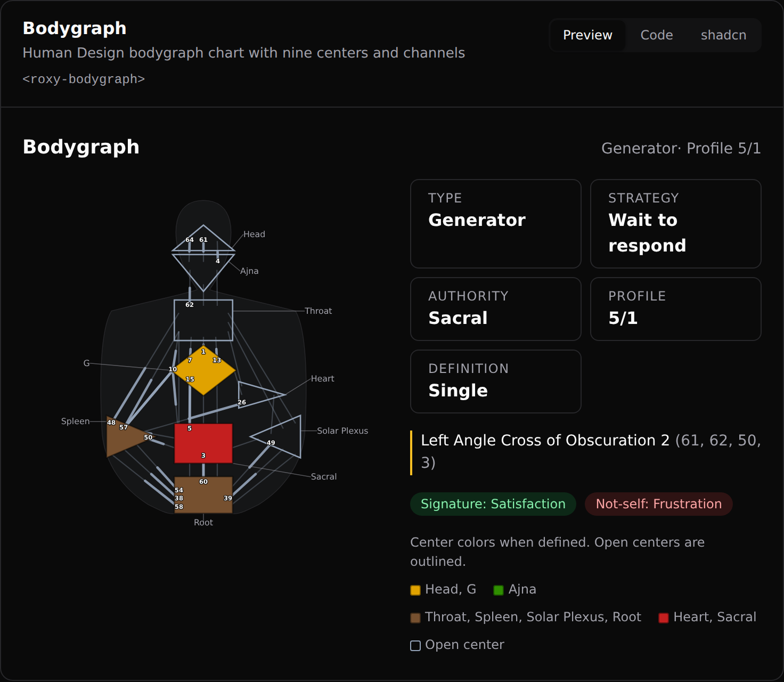Viewport: 784px width, 682px height.
Task: Click gate 26 on the Heart center
Action: click(242, 402)
